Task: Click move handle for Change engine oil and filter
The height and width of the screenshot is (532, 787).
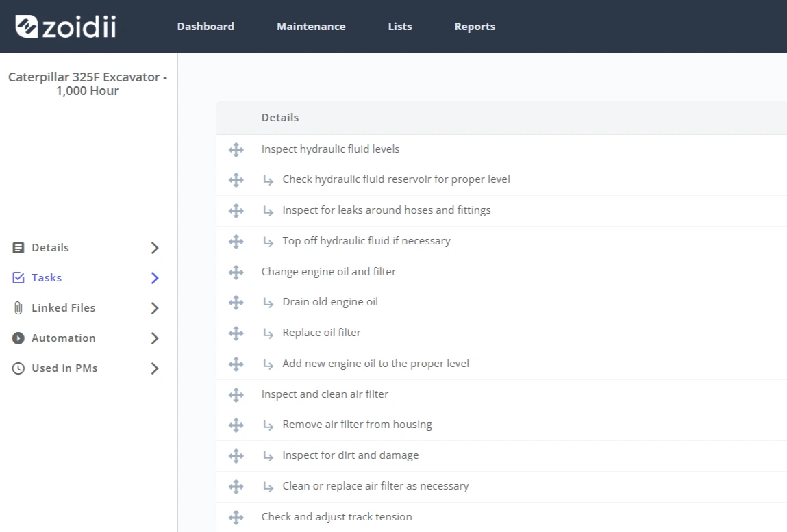Action: coord(236,272)
